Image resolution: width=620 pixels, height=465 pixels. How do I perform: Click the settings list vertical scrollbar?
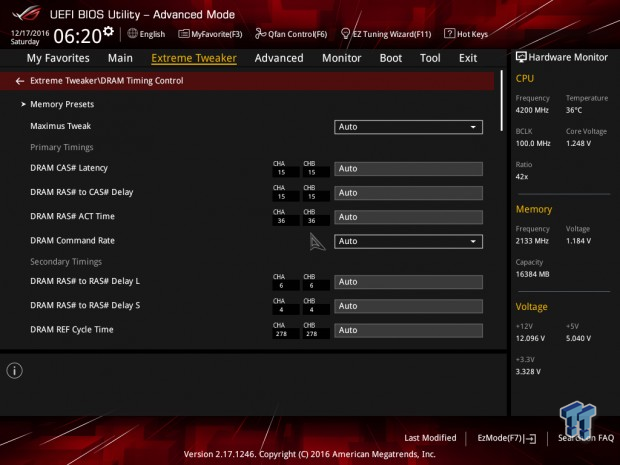(x=502, y=101)
